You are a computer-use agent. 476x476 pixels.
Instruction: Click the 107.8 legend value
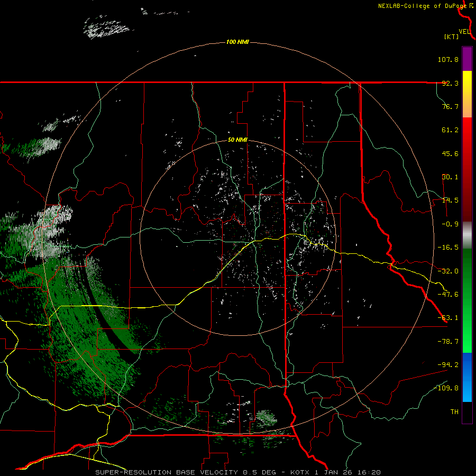tap(448, 59)
